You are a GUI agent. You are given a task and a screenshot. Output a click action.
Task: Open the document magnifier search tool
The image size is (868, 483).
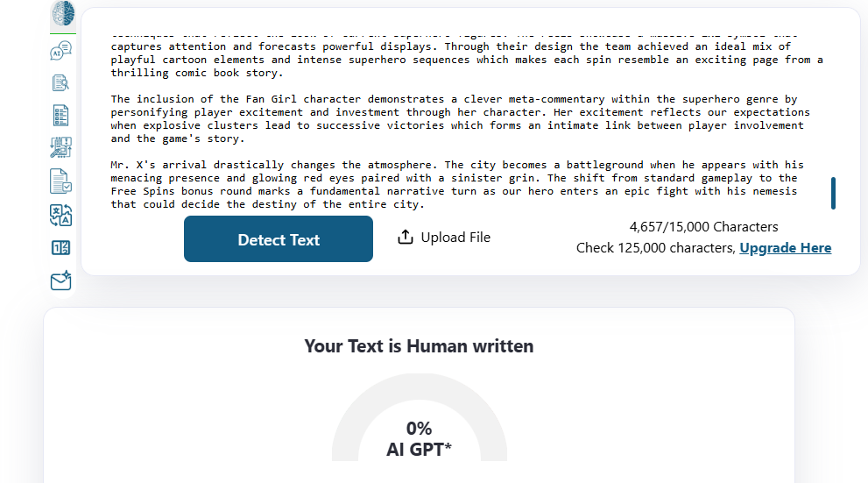(61, 83)
